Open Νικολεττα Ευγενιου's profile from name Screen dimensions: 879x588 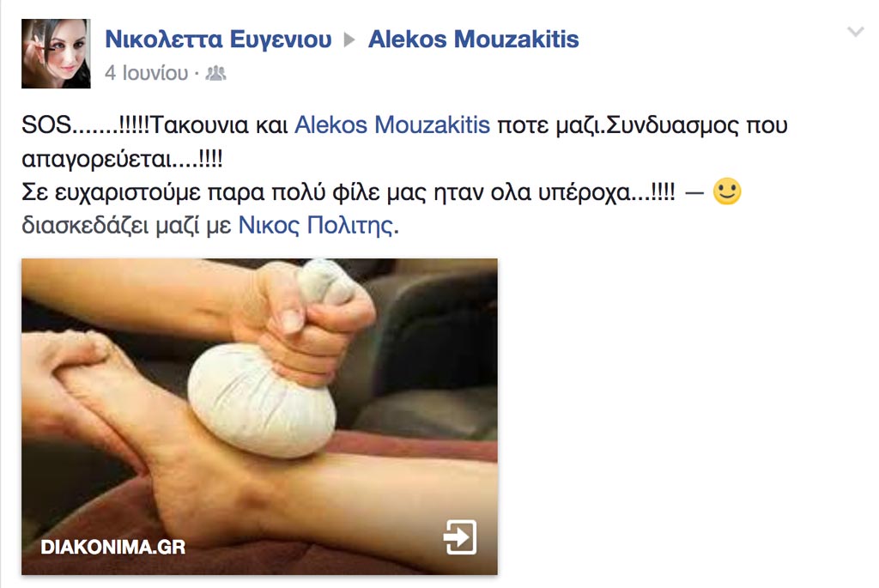[x=218, y=39]
